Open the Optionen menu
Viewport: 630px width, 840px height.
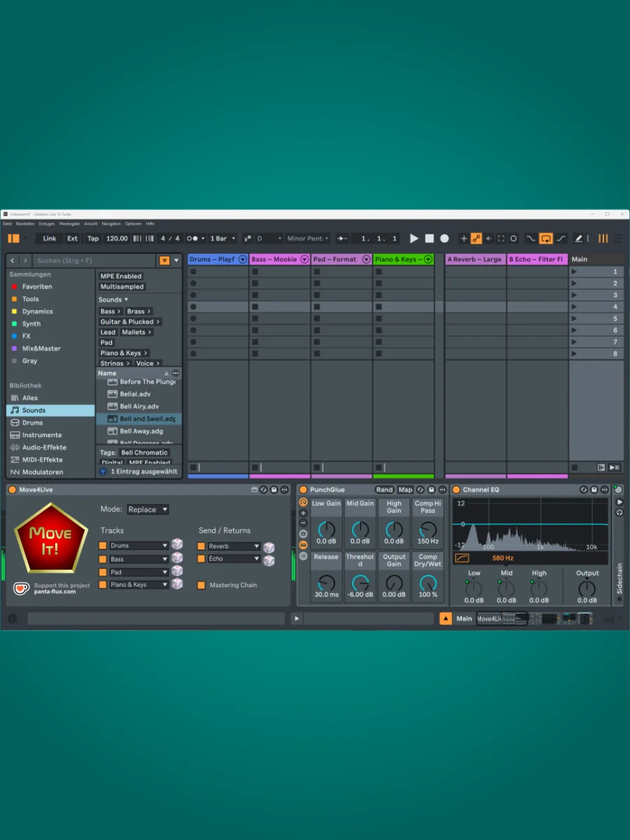point(133,223)
